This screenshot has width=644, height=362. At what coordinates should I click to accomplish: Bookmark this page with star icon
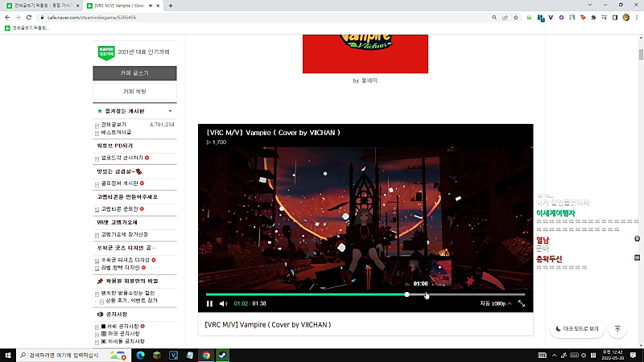(x=516, y=18)
